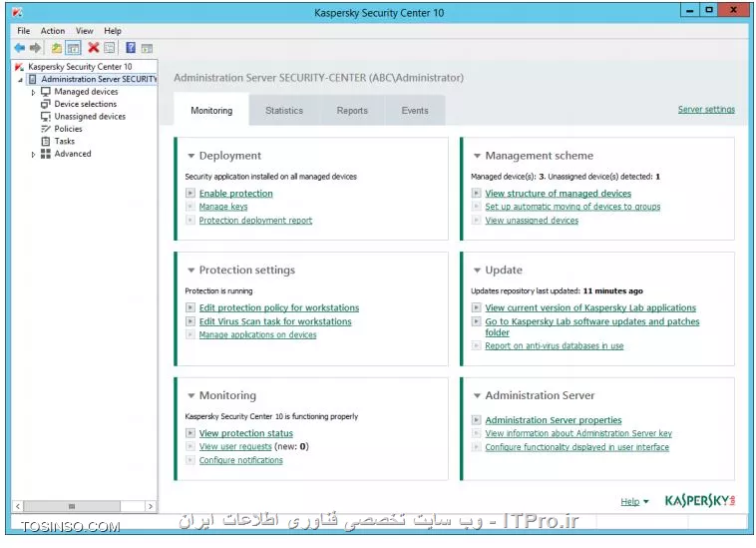This screenshot has height=548, width=756.
Task: Open the Action menu
Action: (x=53, y=31)
